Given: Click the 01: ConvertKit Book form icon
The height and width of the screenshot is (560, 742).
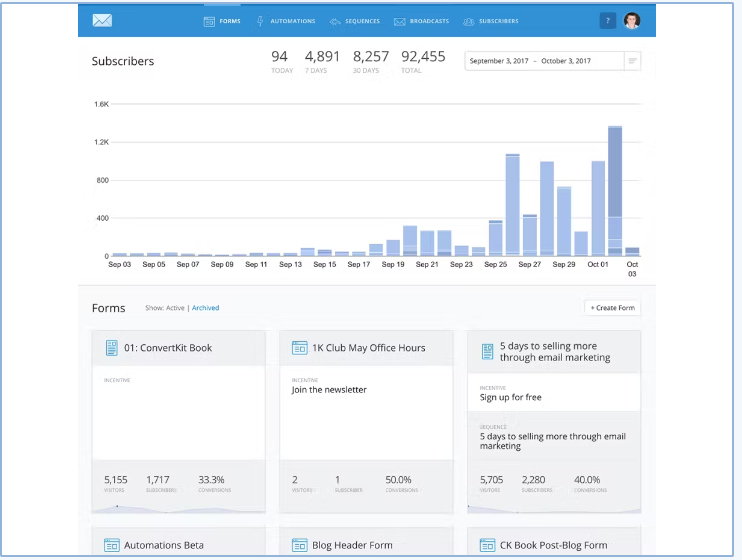Looking at the screenshot, I should click(112, 348).
